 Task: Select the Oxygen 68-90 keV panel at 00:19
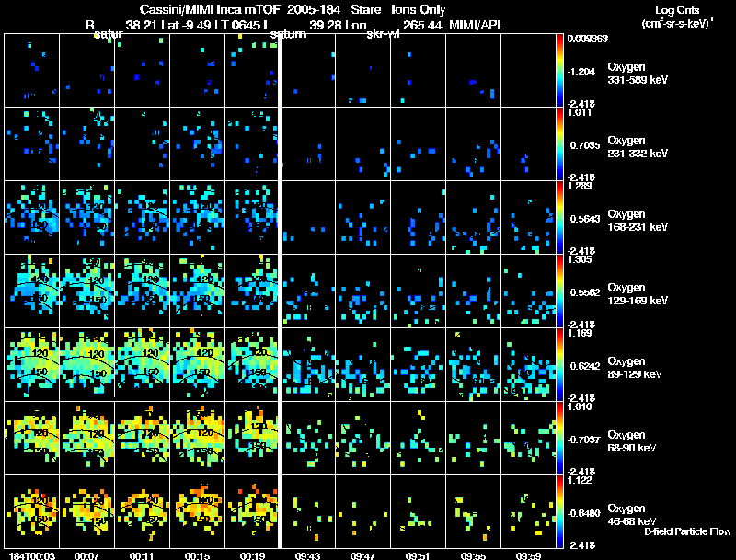(x=252, y=439)
